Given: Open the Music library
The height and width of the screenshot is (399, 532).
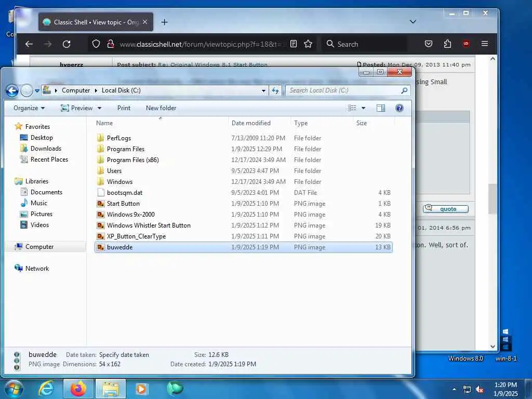Looking at the screenshot, I should 38,203.
